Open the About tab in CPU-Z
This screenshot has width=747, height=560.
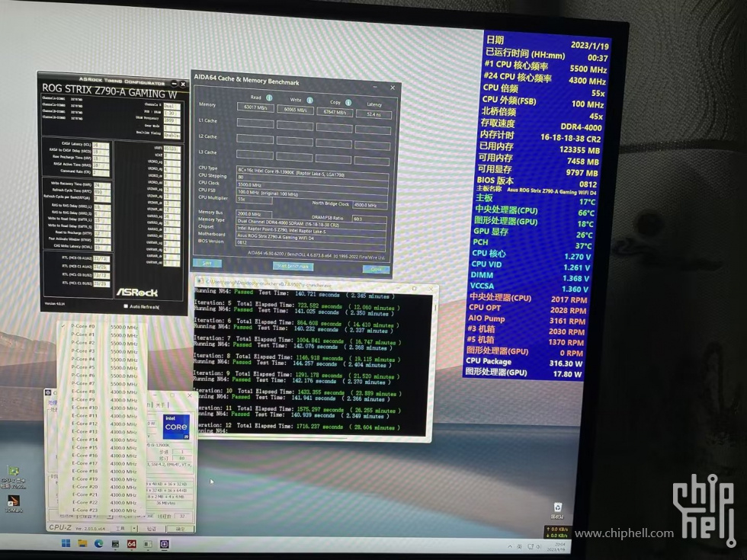[x=160, y=405]
